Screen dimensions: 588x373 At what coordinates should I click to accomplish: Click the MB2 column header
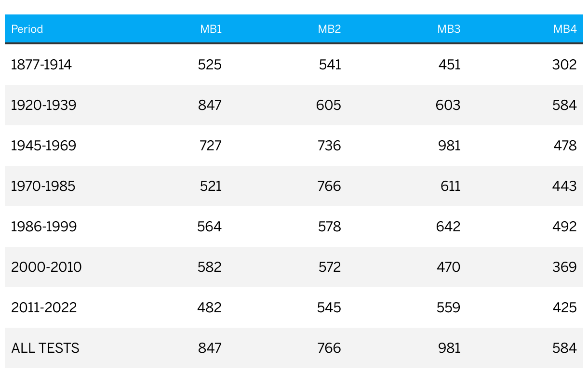[x=330, y=29]
